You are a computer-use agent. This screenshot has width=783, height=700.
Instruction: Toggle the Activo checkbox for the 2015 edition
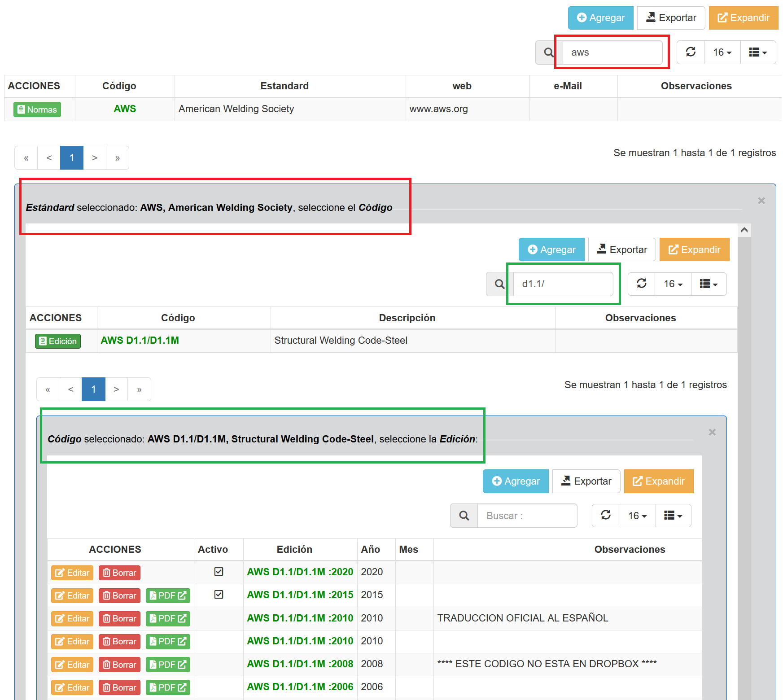click(219, 595)
